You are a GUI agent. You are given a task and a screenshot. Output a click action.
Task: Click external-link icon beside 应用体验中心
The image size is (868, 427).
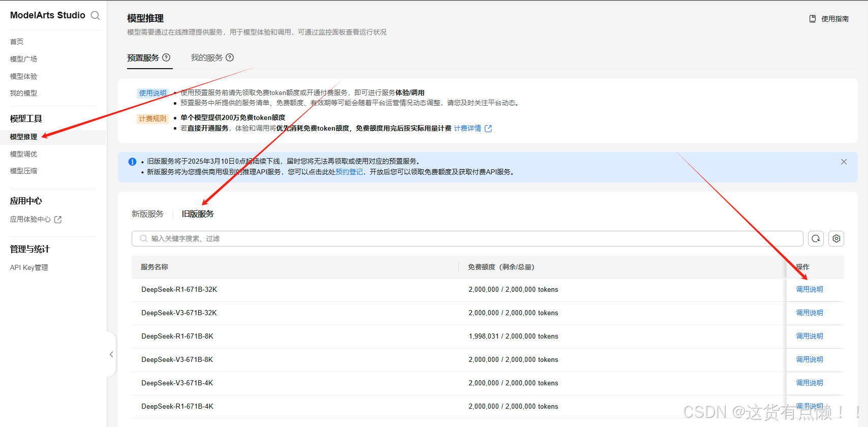[x=58, y=220]
